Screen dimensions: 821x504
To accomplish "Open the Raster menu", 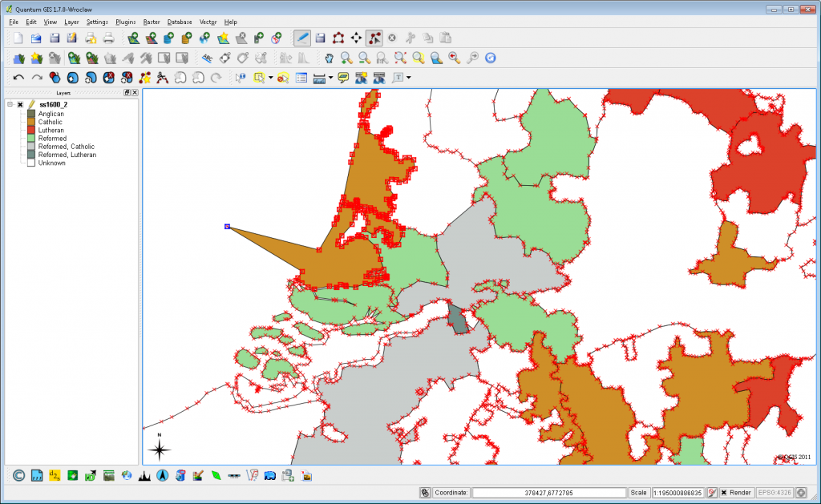I will [152, 22].
